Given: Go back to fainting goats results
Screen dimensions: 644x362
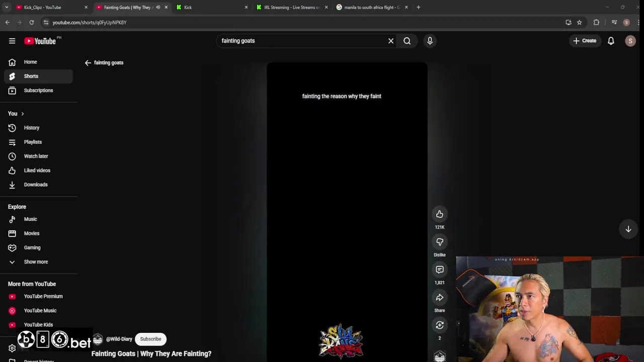Looking at the screenshot, I should point(88,63).
